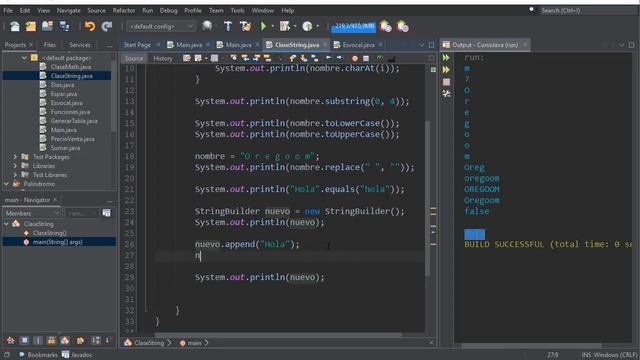Expand the Test Libraries node

tap(15, 175)
